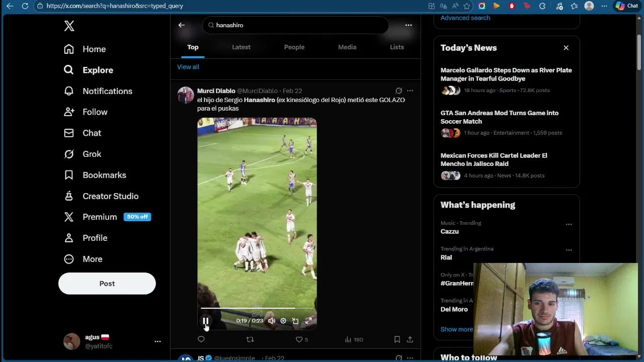The width and height of the screenshot is (644, 362).
Task: Open browser Extensions puzzle icon
Action: [542, 6]
